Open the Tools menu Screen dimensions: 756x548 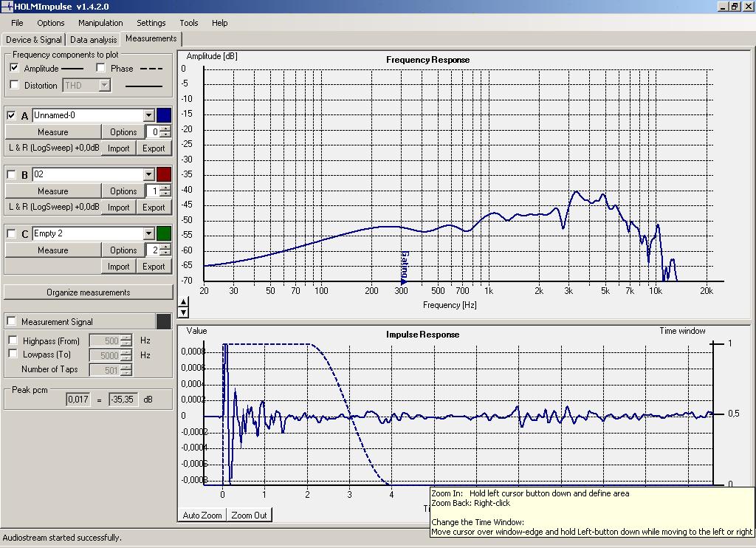click(x=188, y=23)
